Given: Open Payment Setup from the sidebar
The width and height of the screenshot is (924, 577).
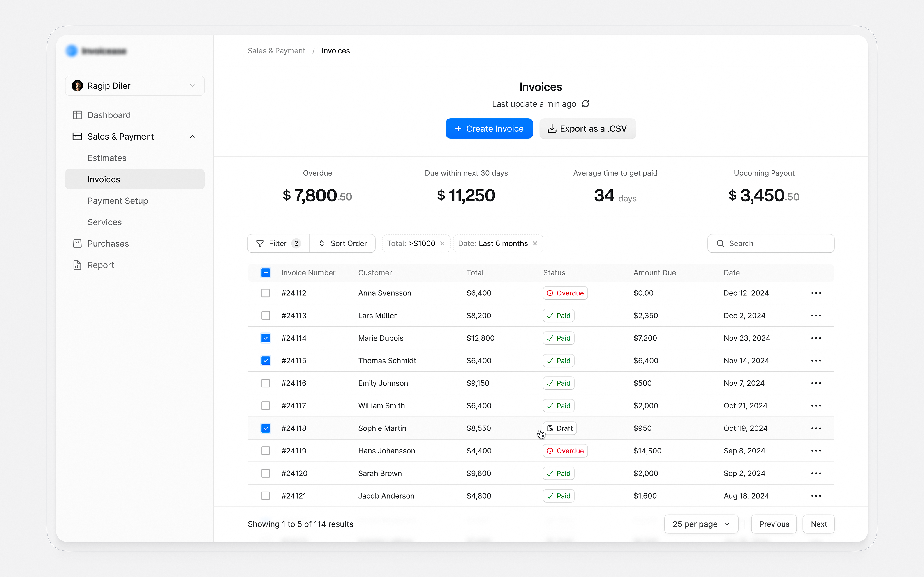Looking at the screenshot, I should point(117,201).
